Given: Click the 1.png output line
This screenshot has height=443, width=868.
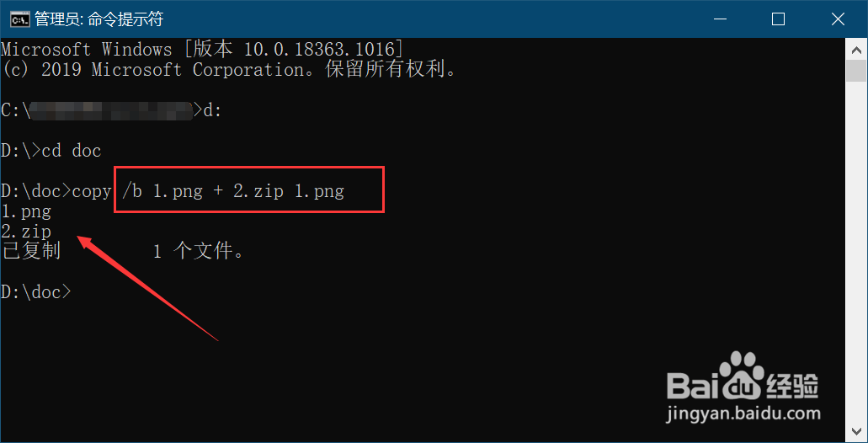Looking at the screenshot, I should pos(26,211).
